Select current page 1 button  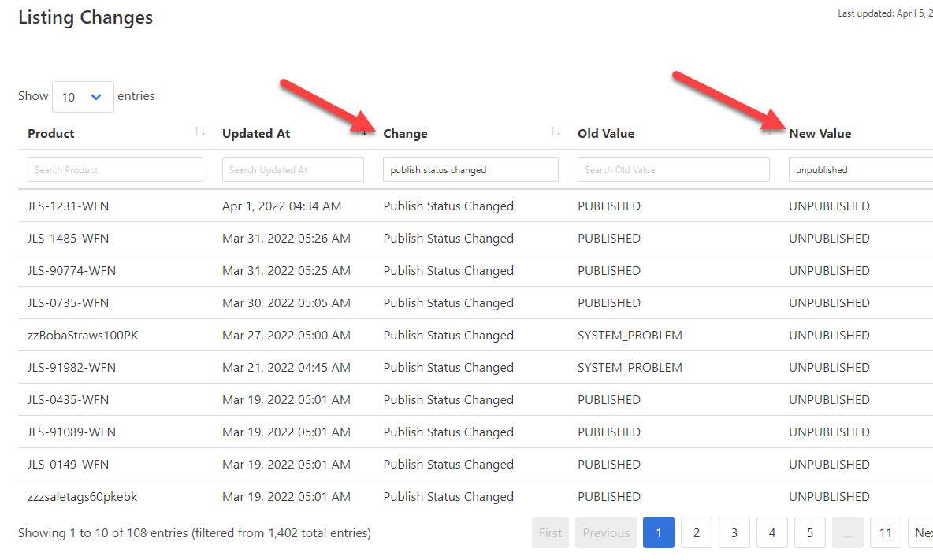(659, 532)
